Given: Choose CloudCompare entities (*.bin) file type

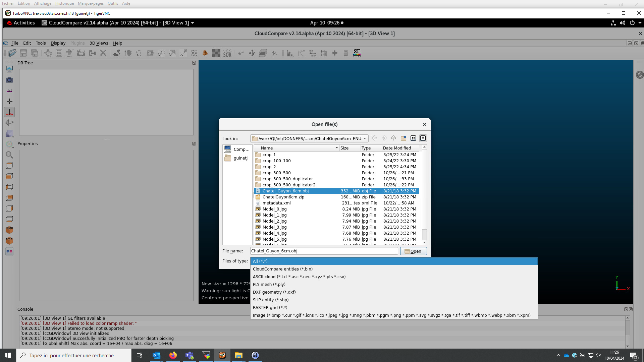Looking at the screenshot, I should 394,269.
